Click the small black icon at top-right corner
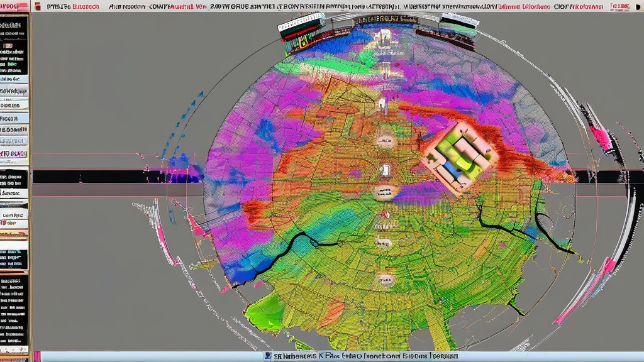This screenshot has height=362, width=644. 638,6
